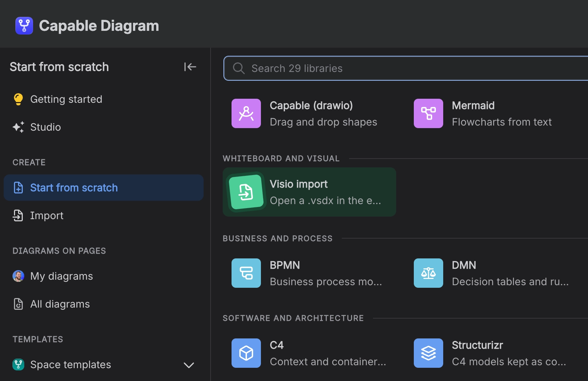Click "Decision tables and ru..." description
This screenshot has width=588, height=381.
click(x=510, y=282)
